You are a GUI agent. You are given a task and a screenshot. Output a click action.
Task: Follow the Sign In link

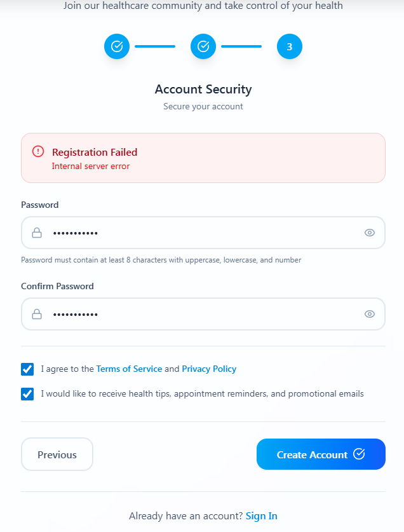(x=262, y=516)
